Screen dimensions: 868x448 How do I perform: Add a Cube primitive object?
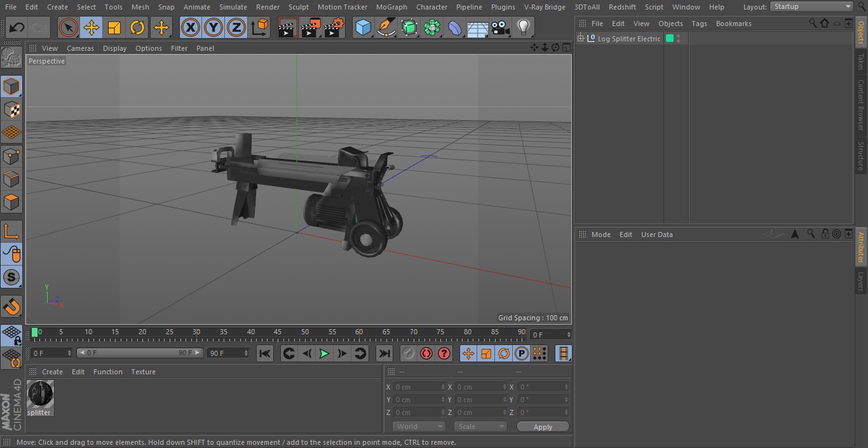click(363, 27)
